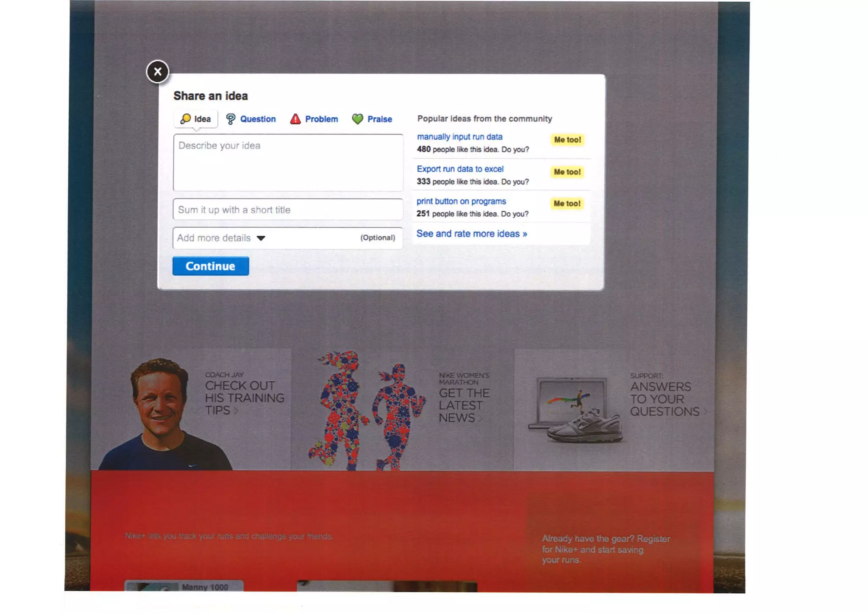Expand the Add more details dropdown

tap(261, 238)
